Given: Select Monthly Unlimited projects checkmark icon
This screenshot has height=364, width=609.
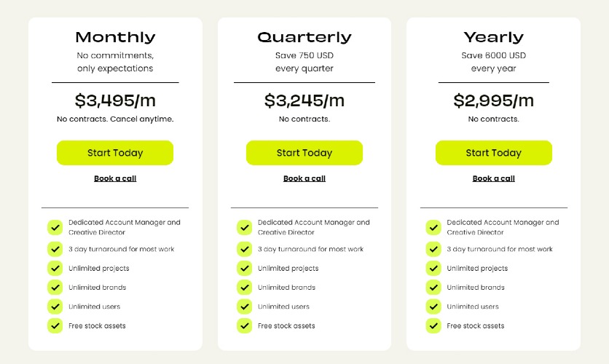Looking at the screenshot, I should (x=55, y=268).
